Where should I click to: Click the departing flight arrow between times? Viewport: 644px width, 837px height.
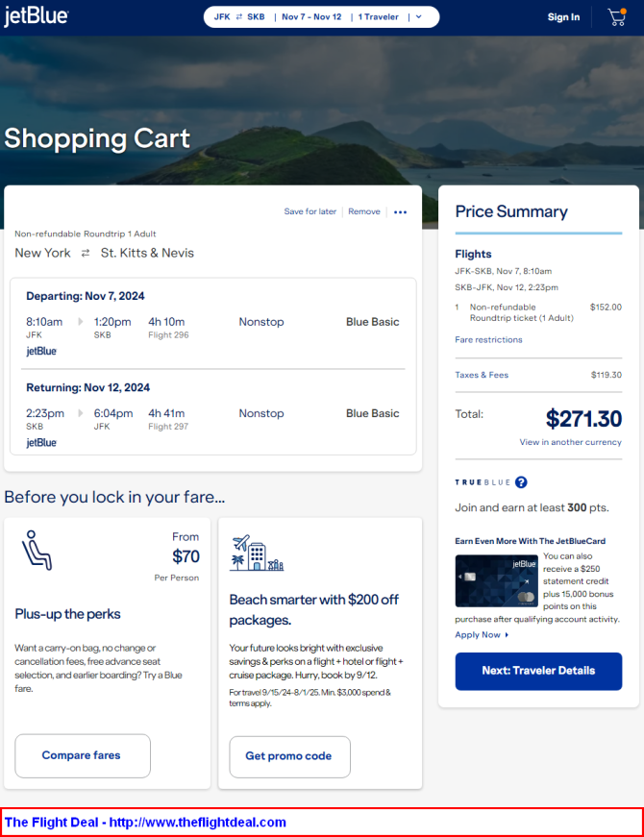[81, 321]
